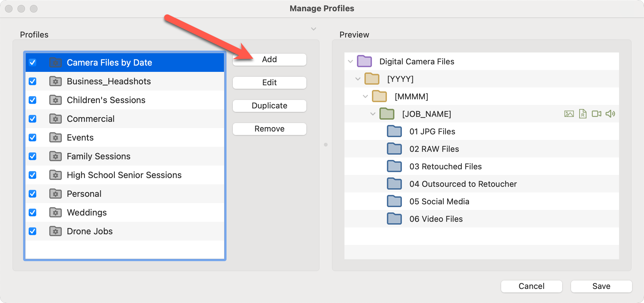The image size is (644, 303).
Task: Click the Weddings profile folder gear icon
Action: pos(56,212)
